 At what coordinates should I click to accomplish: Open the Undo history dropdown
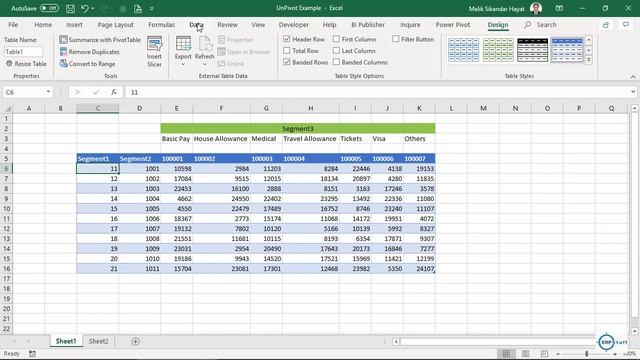pos(93,8)
